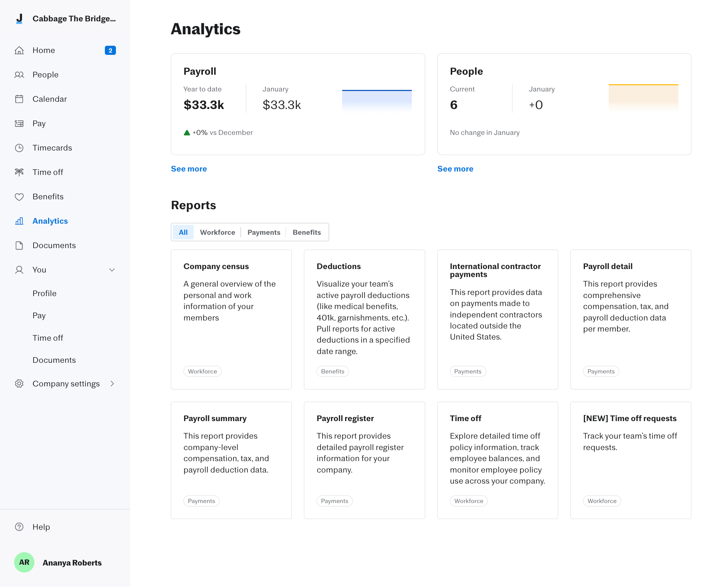Screen dimensions: 723x588
Task: Collapse the You section chevron
Action: pos(112,269)
